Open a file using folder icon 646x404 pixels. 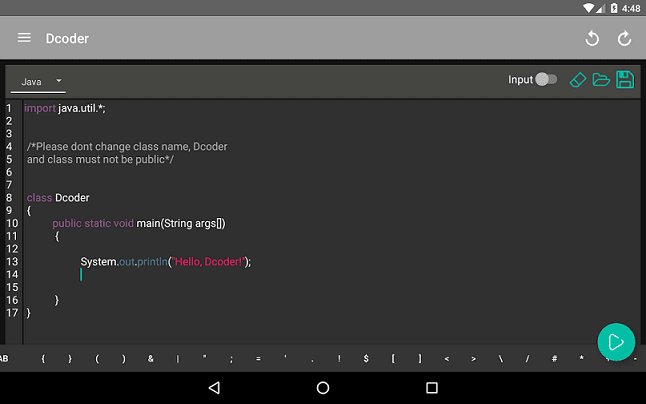tap(601, 80)
